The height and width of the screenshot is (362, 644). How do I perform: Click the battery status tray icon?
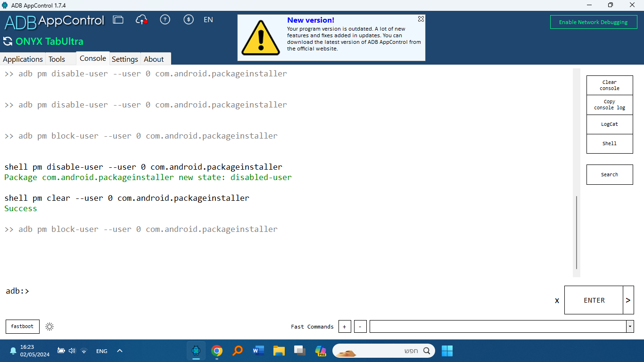[x=61, y=351]
